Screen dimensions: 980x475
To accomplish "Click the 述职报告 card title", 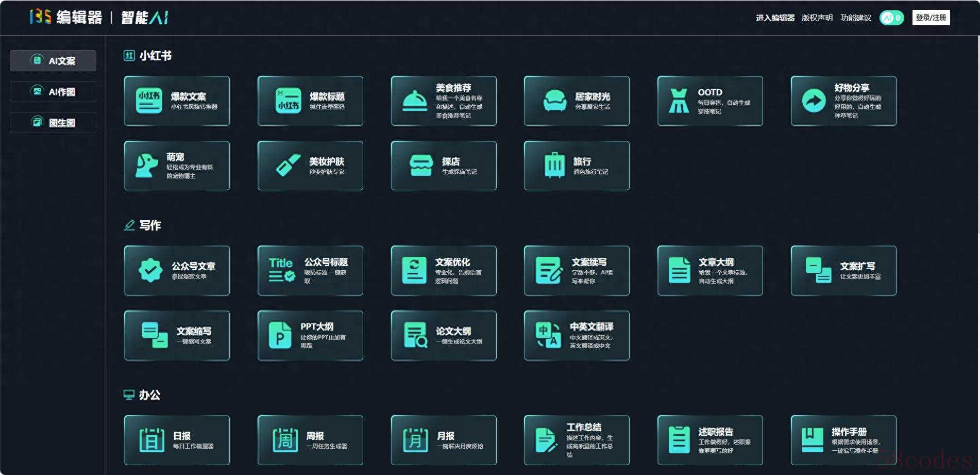I will (716, 432).
